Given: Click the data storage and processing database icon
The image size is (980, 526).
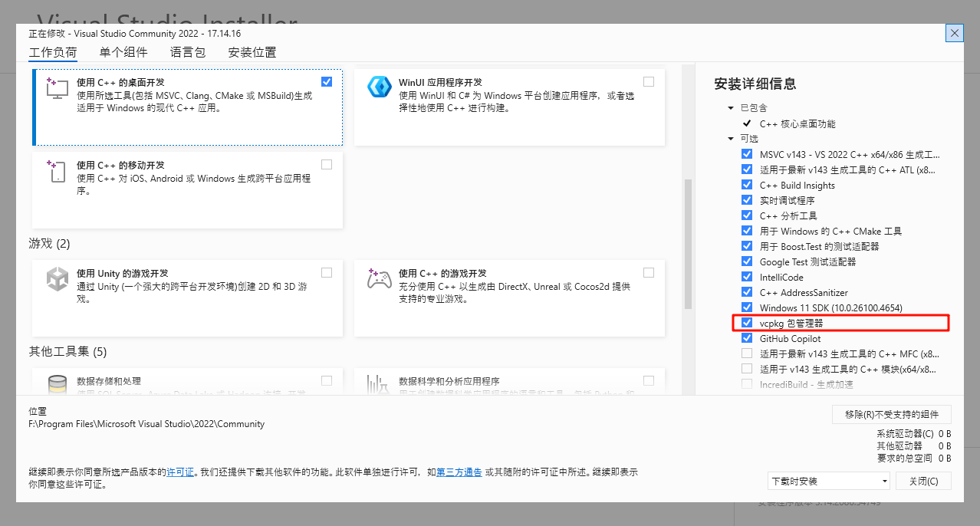Looking at the screenshot, I should click(x=58, y=385).
